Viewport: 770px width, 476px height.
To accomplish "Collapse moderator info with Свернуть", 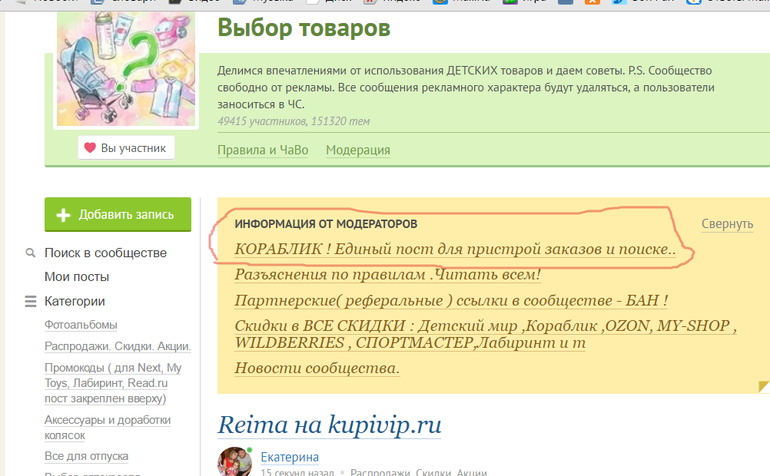I will [x=726, y=224].
